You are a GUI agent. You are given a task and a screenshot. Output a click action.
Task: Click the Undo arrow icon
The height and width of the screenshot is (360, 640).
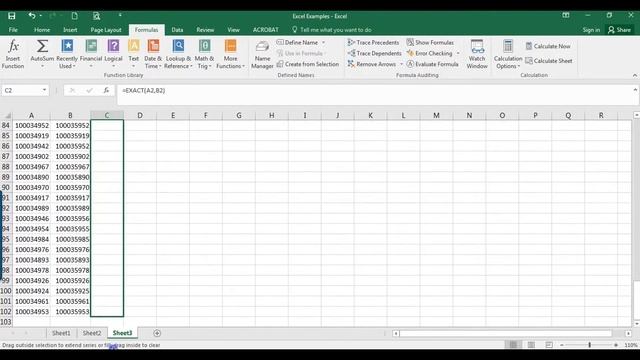click(x=31, y=16)
